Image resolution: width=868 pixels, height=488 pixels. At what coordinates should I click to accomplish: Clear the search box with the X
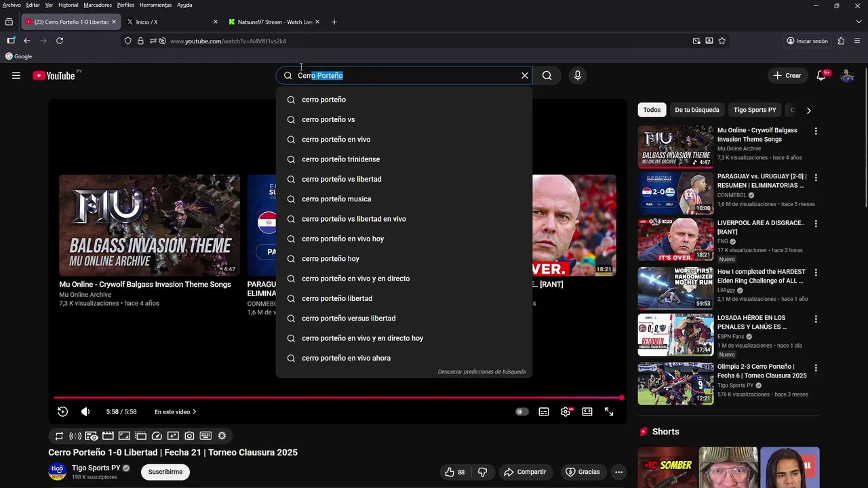click(524, 75)
